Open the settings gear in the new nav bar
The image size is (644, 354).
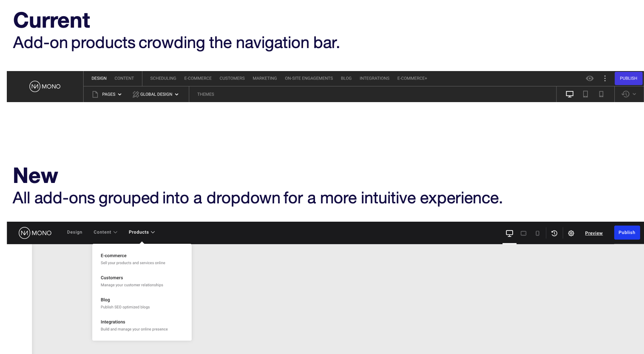[571, 233]
